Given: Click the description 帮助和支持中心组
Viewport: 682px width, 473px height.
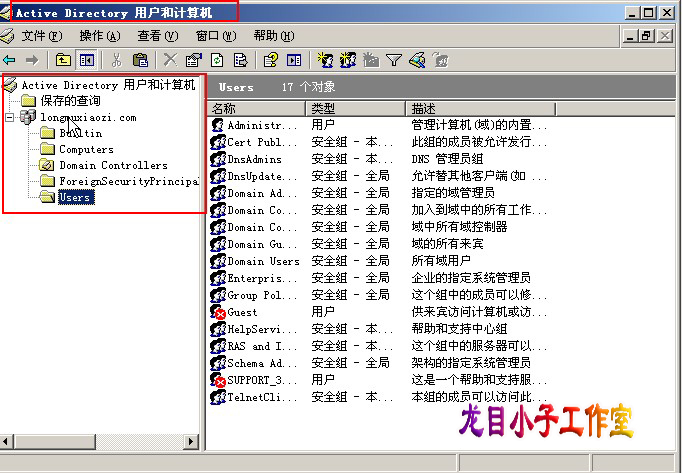Looking at the screenshot, I should [x=459, y=329].
